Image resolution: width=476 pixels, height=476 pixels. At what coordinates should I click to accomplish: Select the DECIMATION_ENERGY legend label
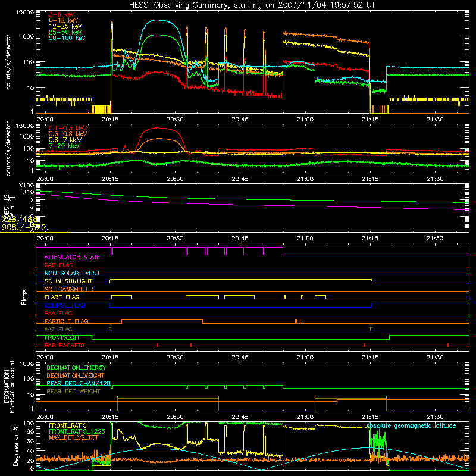click(x=76, y=368)
